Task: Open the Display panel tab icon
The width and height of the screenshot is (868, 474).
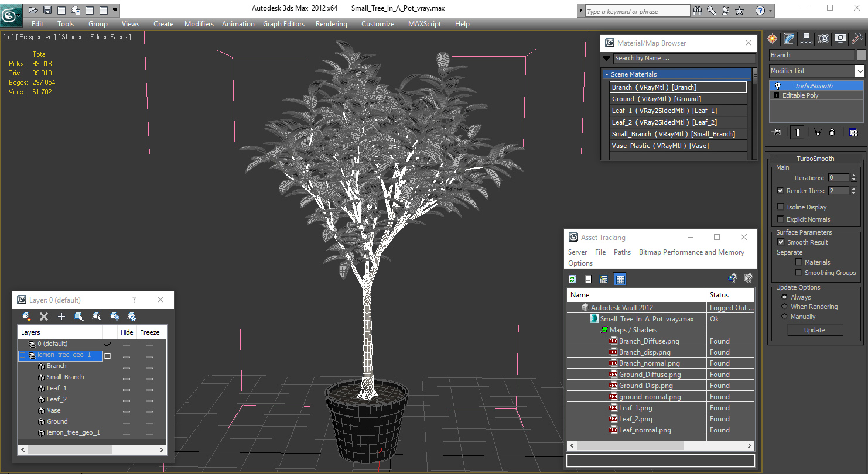Action: [840, 39]
